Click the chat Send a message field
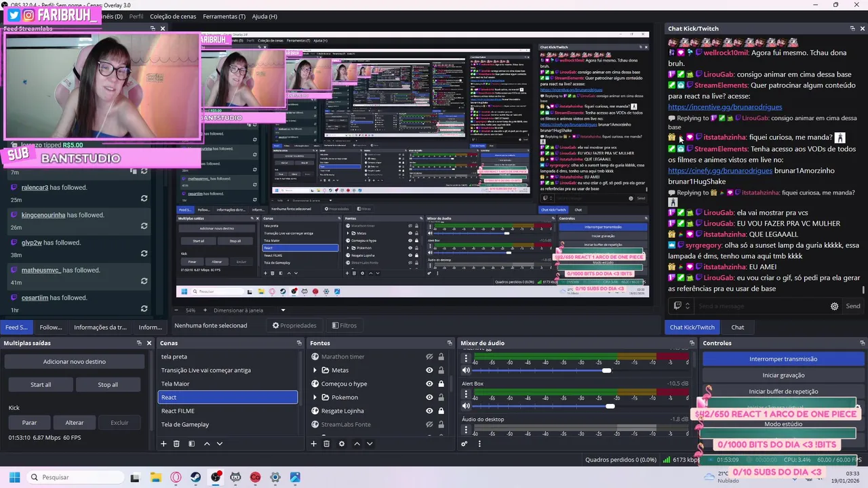The height and width of the screenshot is (488, 868). [759, 306]
